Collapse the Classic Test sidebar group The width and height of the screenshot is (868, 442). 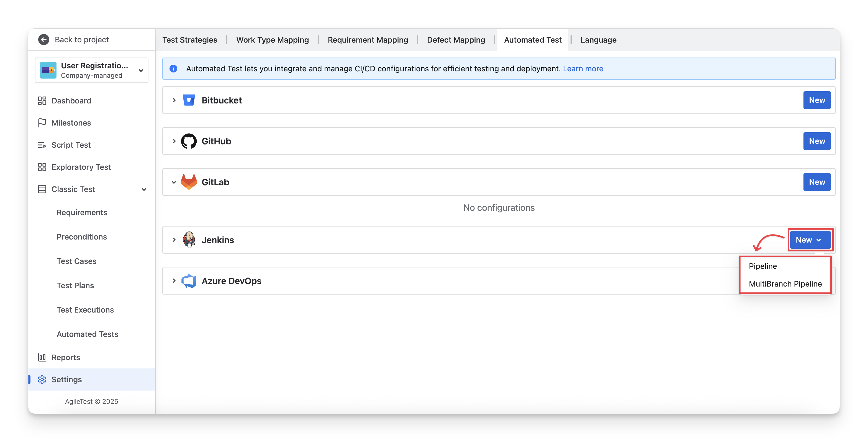point(144,189)
